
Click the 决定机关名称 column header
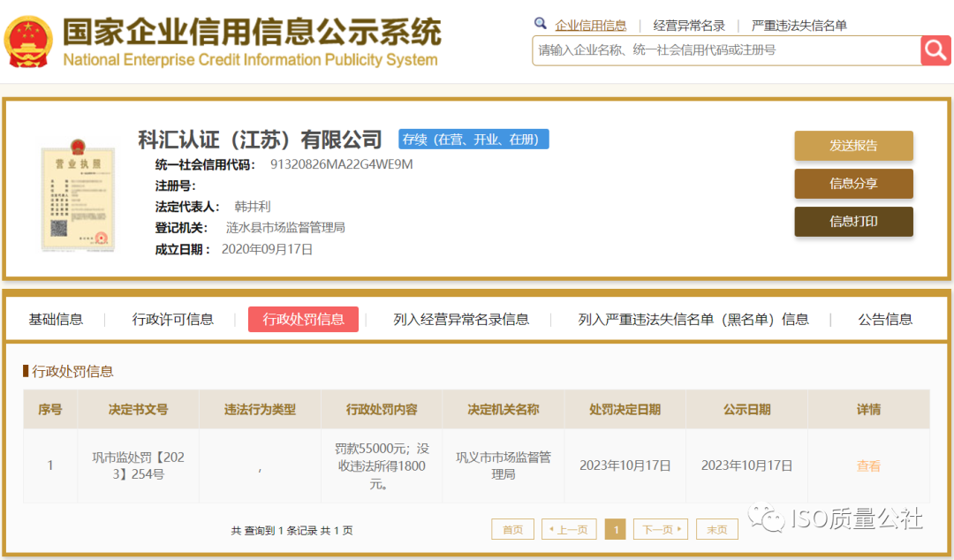point(503,410)
